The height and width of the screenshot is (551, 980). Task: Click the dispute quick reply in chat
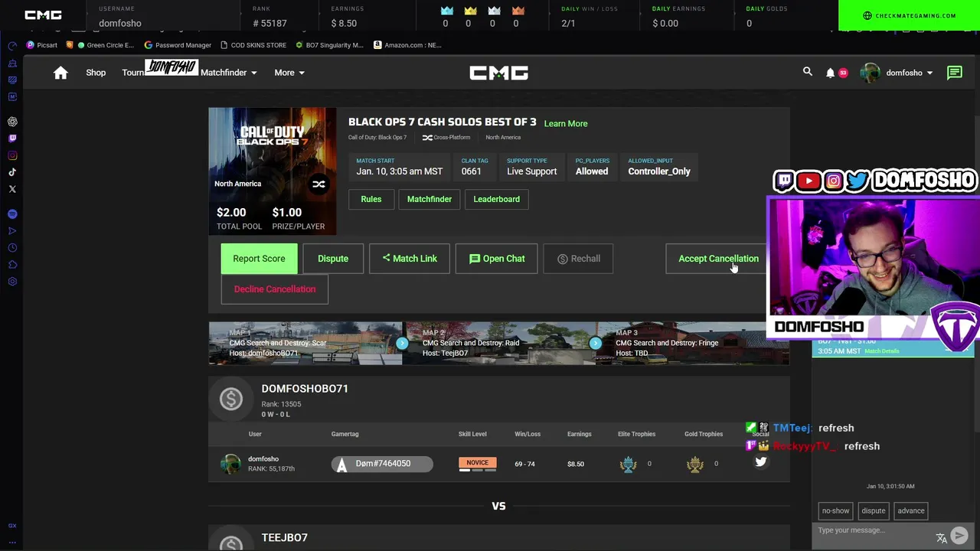pos(873,510)
